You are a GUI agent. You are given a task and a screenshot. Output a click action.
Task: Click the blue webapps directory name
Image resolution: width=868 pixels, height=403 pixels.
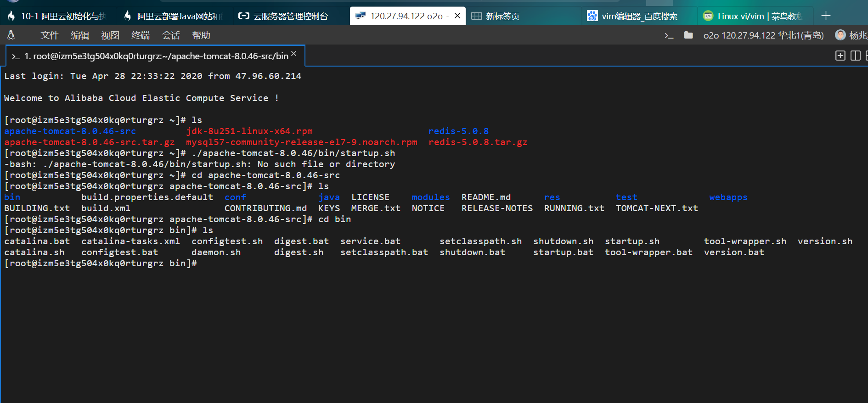(728, 197)
